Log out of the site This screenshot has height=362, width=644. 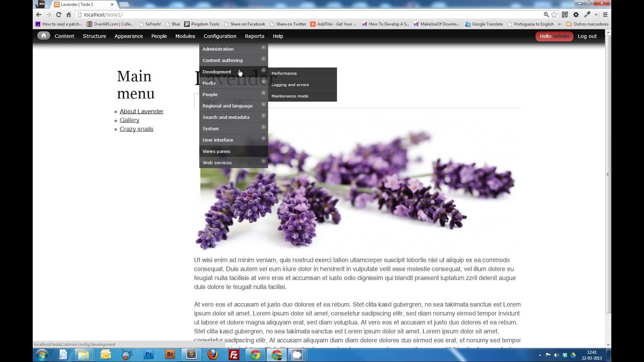click(x=587, y=36)
